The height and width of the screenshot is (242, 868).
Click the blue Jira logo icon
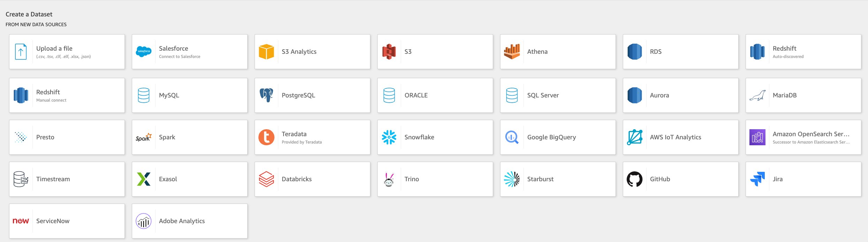click(x=757, y=179)
